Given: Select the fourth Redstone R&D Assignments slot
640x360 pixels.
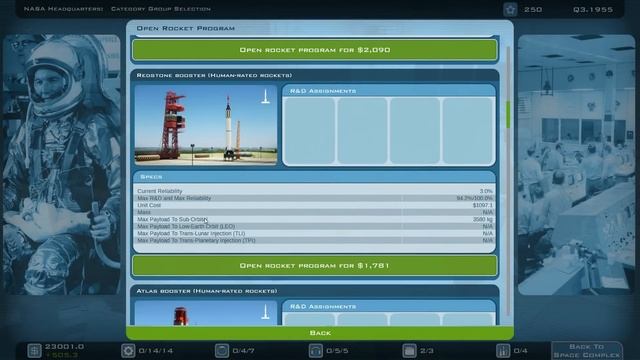Looking at the screenshot, I should tap(468, 131).
